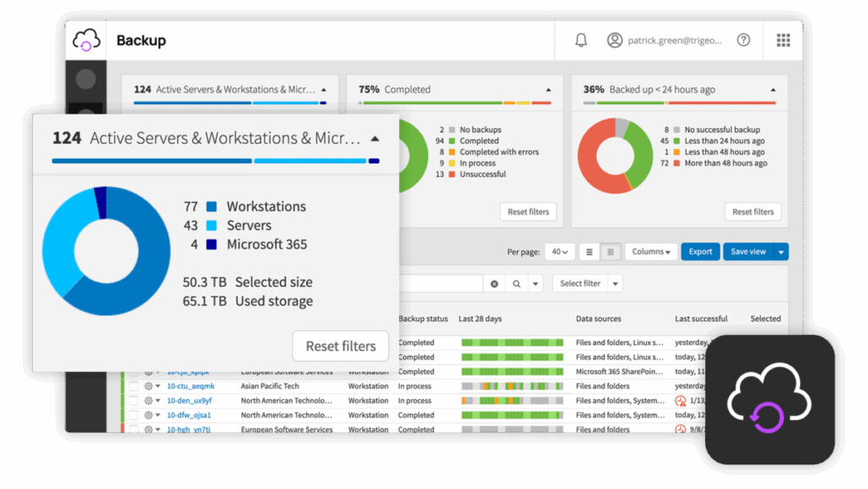Open gear settings for 10-ctu_aeqmk
The width and height of the screenshot is (868, 489).
click(x=147, y=386)
